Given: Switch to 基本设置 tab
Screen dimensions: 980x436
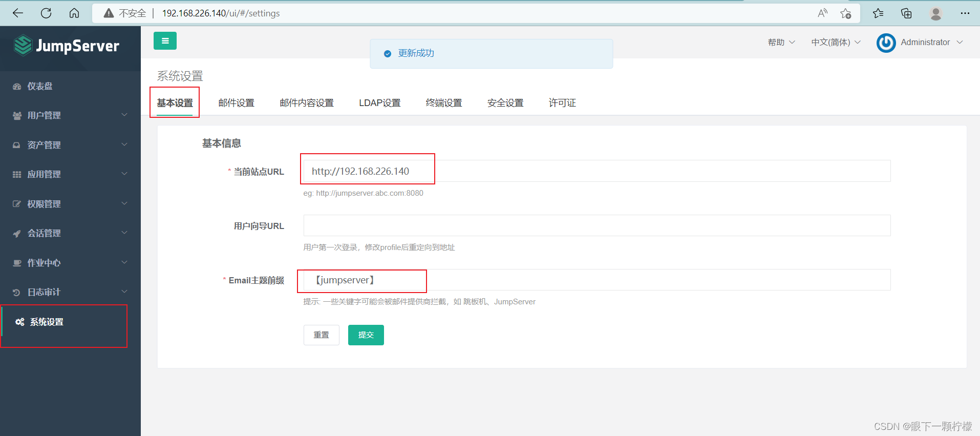Looking at the screenshot, I should click(x=175, y=103).
